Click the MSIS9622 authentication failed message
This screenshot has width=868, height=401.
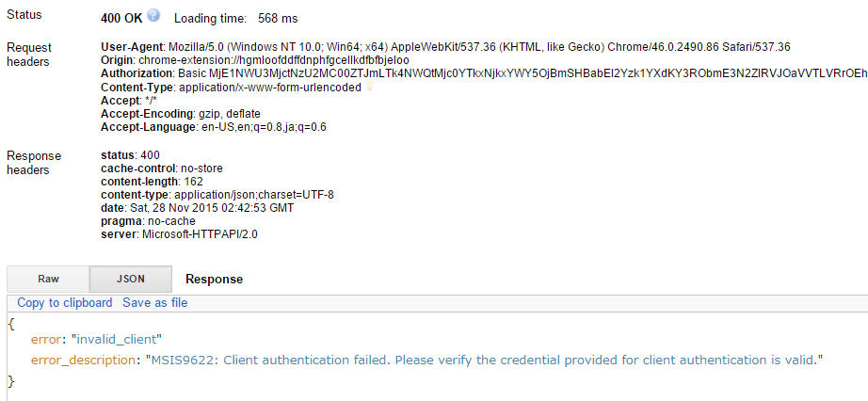pyautogui.click(x=485, y=360)
